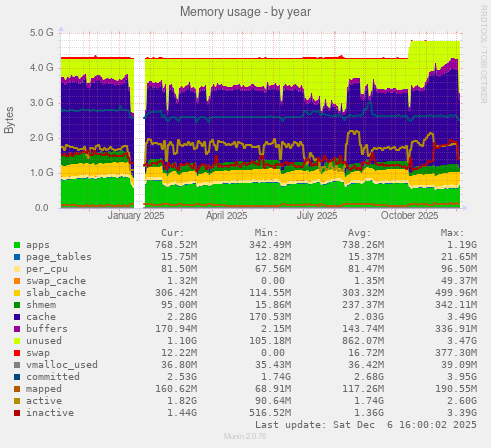Screen dimensions: 491x448
Task: Click the 'swap' legend label
Action: pyautogui.click(x=38, y=353)
